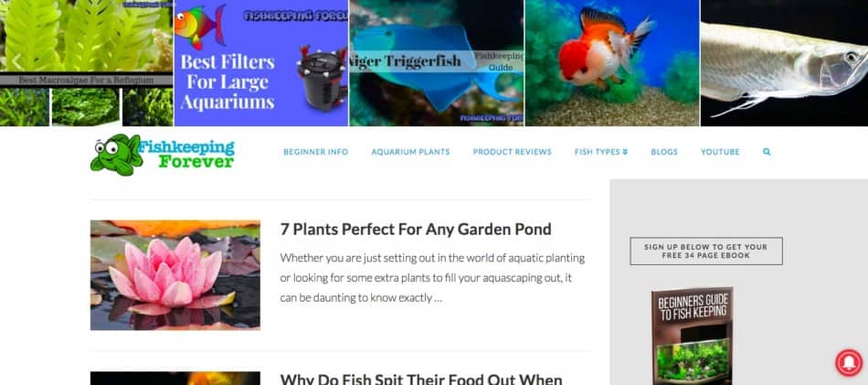The width and height of the screenshot is (868, 385).
Task: Expand the Fish Types dropdown arrow
Action: 625,152
